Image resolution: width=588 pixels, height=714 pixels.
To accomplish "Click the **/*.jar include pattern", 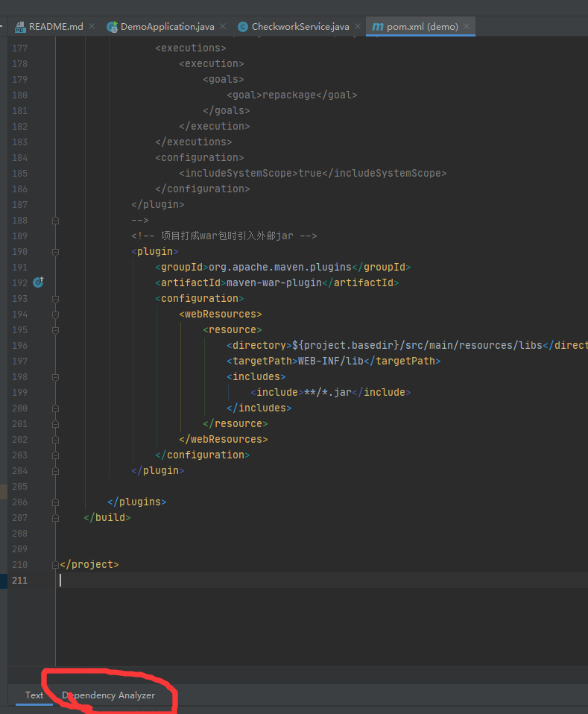I will click(328, 392).
